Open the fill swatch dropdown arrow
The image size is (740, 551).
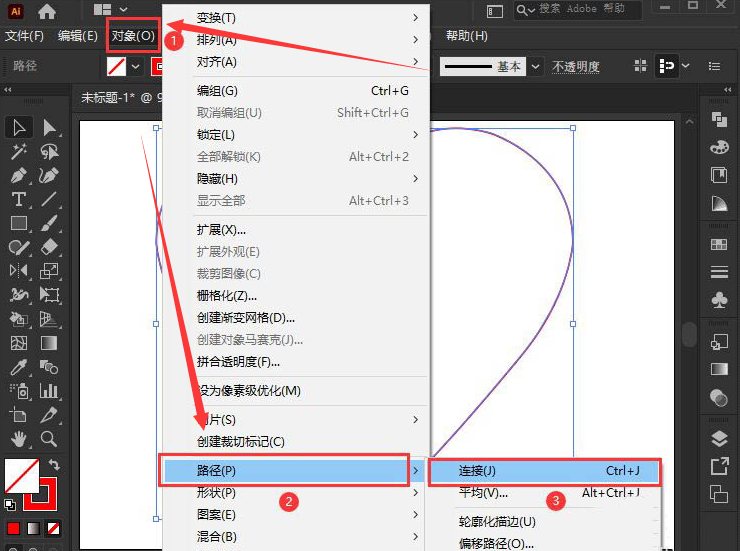point(135,67)
